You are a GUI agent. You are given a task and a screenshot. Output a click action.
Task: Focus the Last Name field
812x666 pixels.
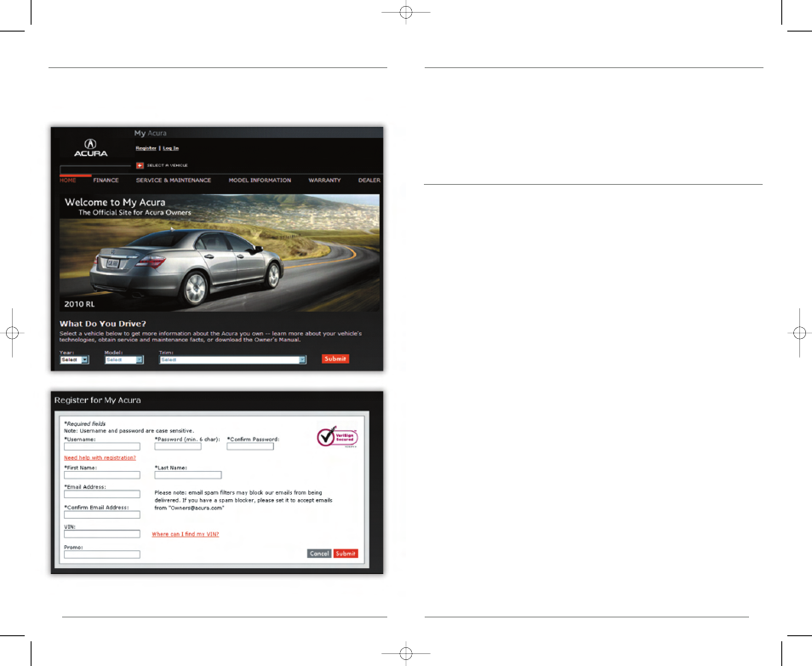(x=188, y=474)
